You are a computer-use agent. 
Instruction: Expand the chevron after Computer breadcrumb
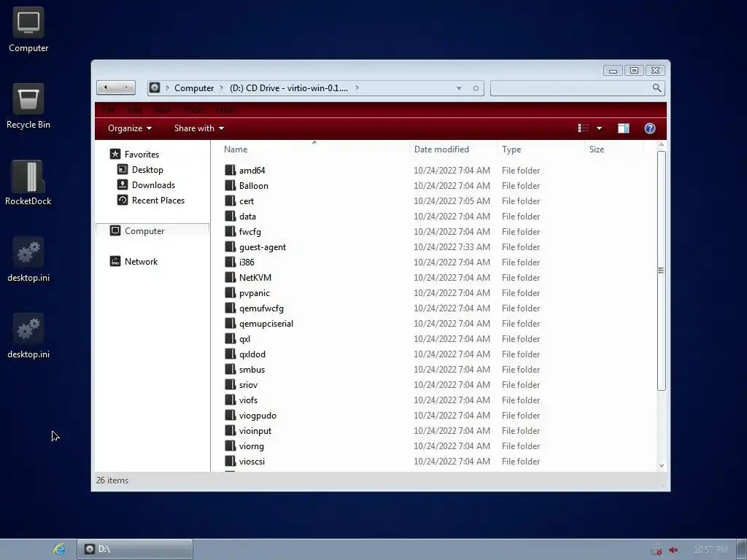coord(222,87)
